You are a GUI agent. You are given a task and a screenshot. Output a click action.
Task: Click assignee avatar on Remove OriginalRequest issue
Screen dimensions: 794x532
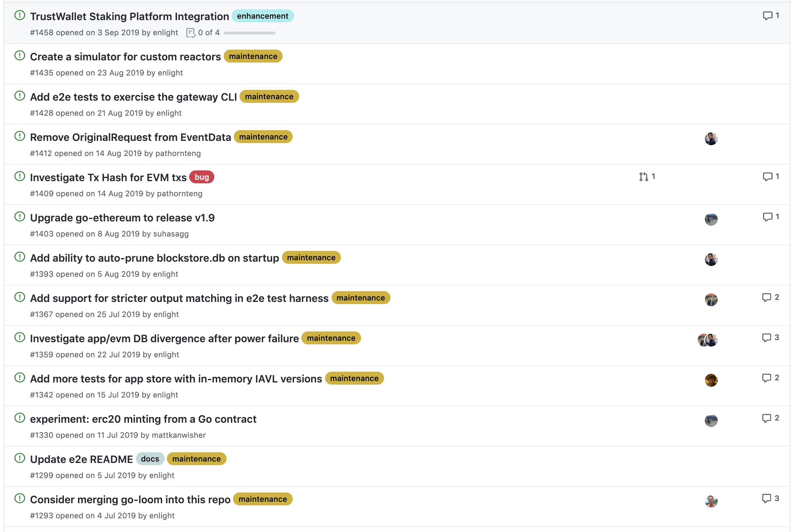click(x=711, y=138)
